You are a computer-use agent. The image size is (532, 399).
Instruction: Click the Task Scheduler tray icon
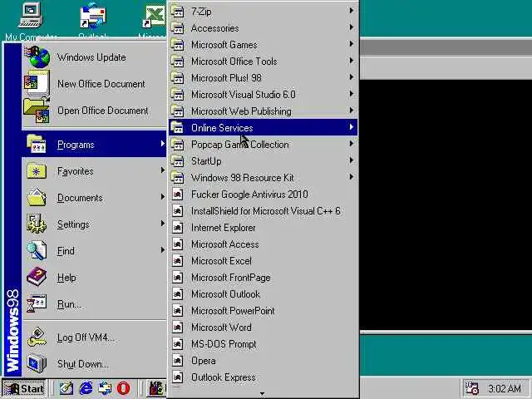click(x=471, y=388)
